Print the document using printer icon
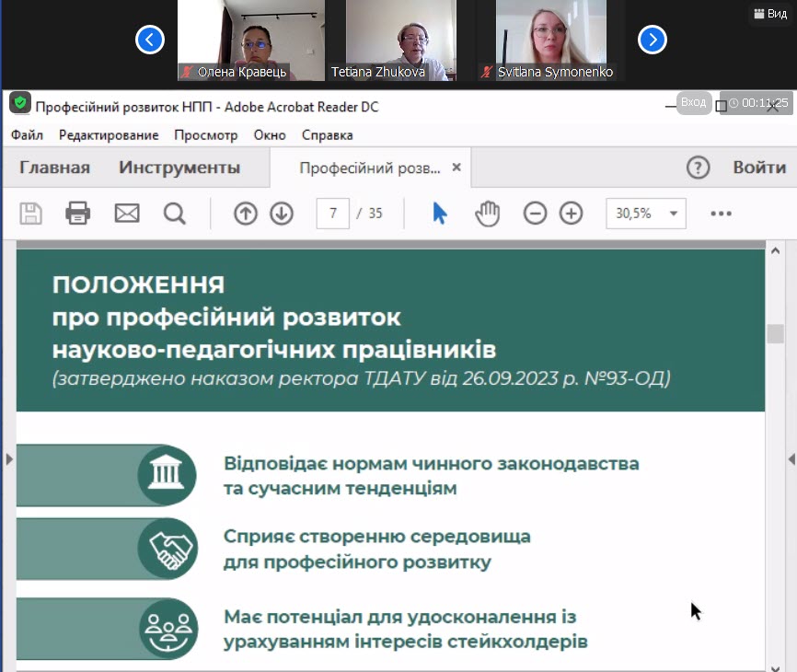The height and width of the screenshot is (672, 797). click(x=78, y=214)
